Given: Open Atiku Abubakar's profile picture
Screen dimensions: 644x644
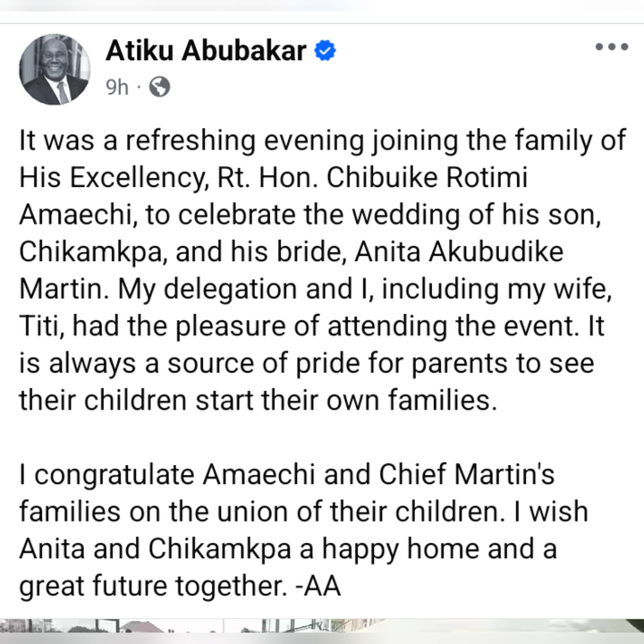Looking at the screenshot, I should pyautogui.click(x=55, y=70).
